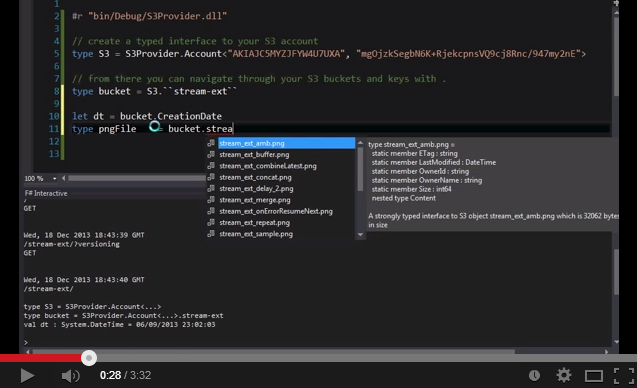The height and width of the screenshot is (388, 637).
Task: Click completion list scroll up arrow
Action: [360, 143]
